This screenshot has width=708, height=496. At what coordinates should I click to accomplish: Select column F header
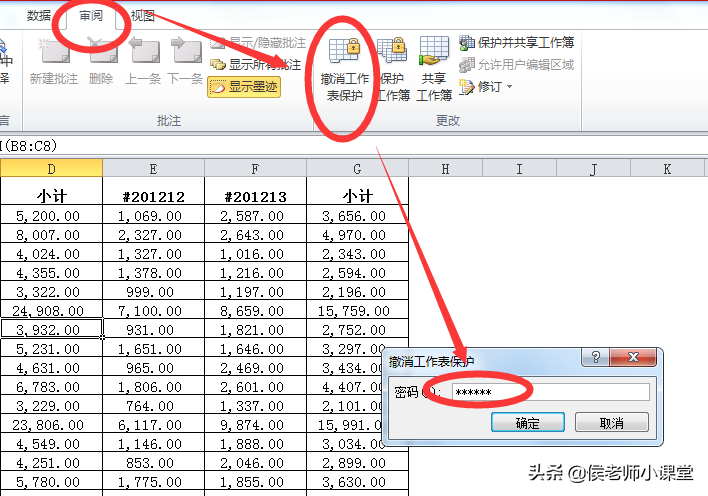click(x=256, y=168)
